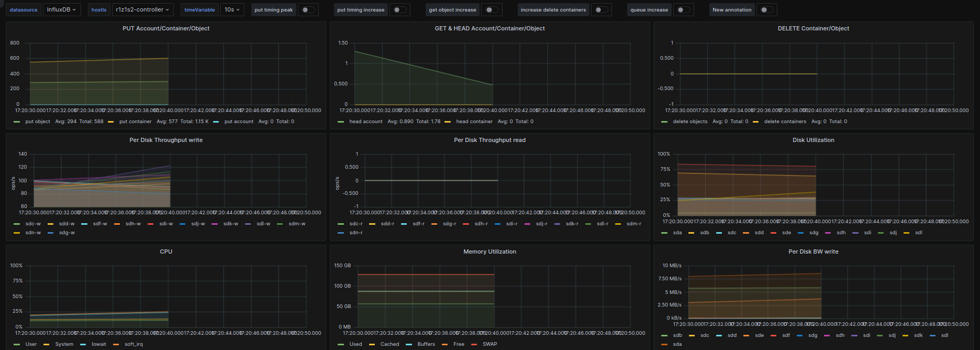
Task: Open the timeVariable 10s dropdown
Action: [x=232, y=10]
